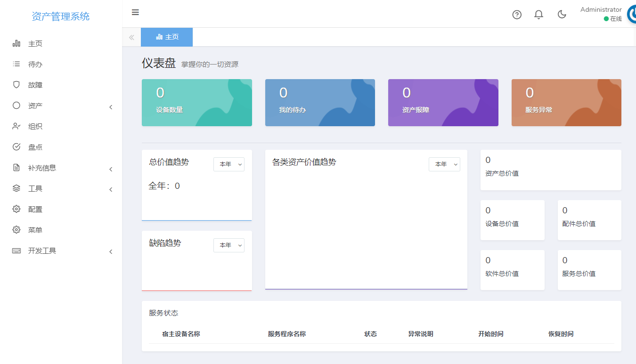Open the 配置 sidebar menu item
The width and height of the screenshot is (636, 364).
pos(61,209)
